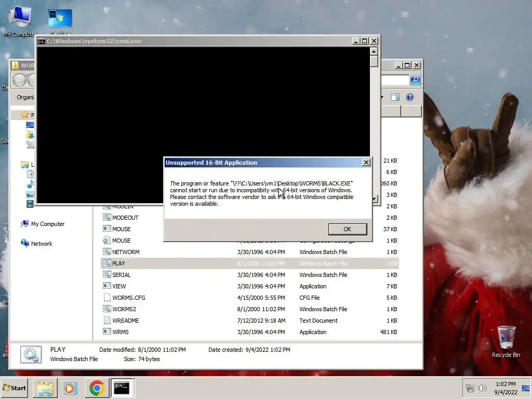
Task: Select Network in navigation pane
Action: tap(37, 243)
